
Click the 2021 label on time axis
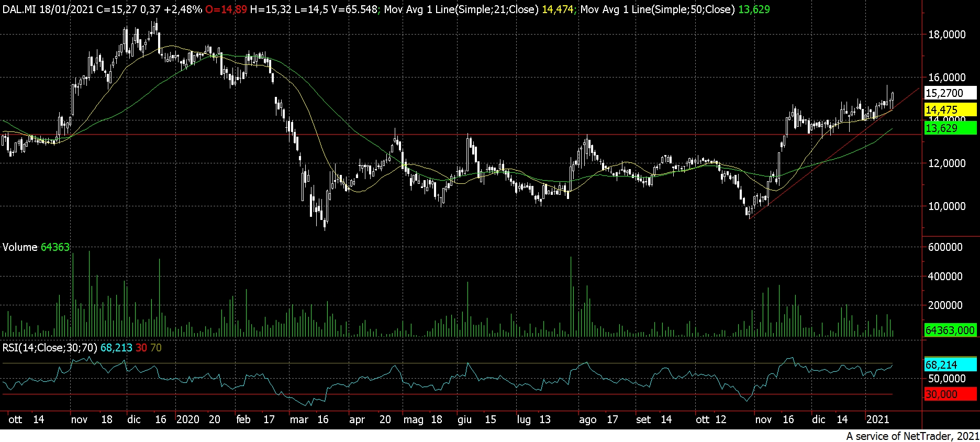pyautogui.click(x=878, y=419)
